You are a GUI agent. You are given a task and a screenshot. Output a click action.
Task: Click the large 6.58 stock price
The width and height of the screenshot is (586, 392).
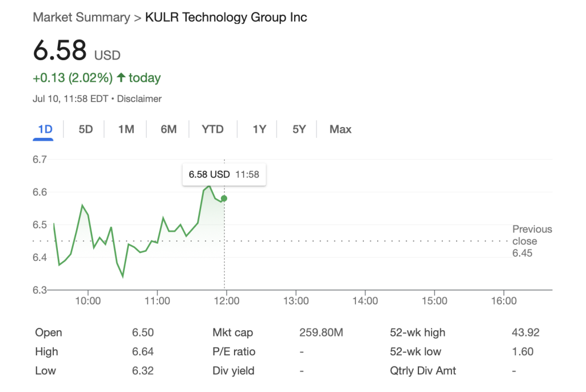[60, 51]
